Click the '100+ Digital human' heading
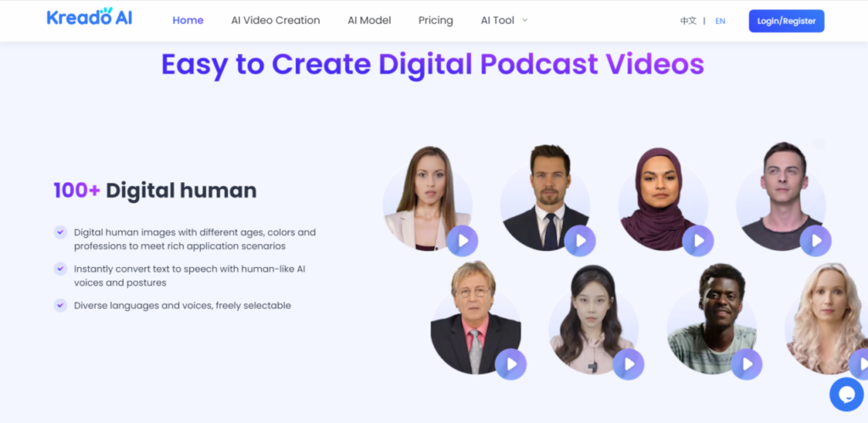The image size is (868, 423). [x=155, y=191]
